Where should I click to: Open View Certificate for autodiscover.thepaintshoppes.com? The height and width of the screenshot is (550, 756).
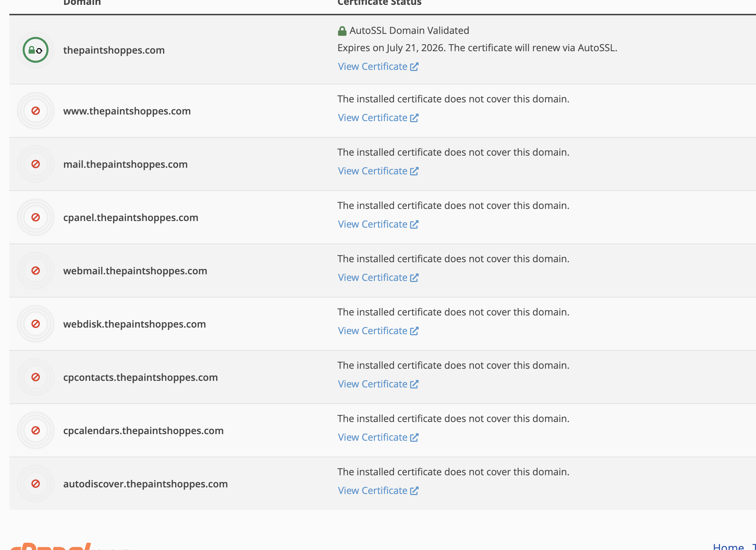[x=372, y=490]
